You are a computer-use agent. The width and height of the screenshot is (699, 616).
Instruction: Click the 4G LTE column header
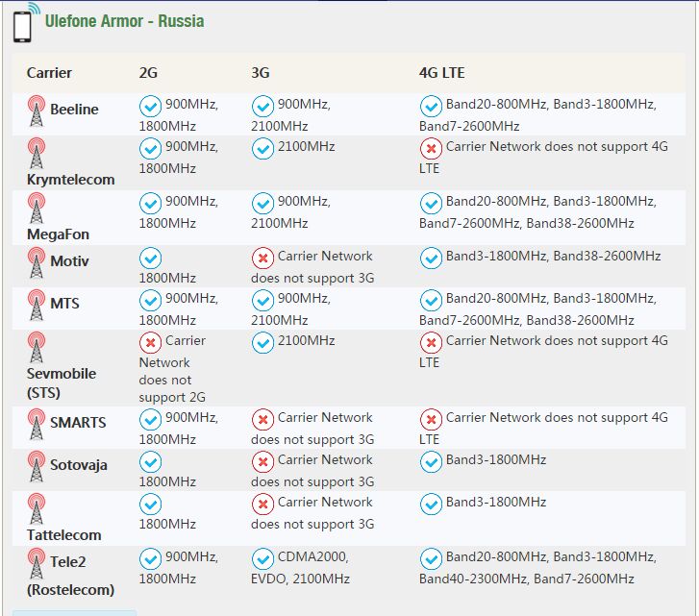(x=441, y=73)
